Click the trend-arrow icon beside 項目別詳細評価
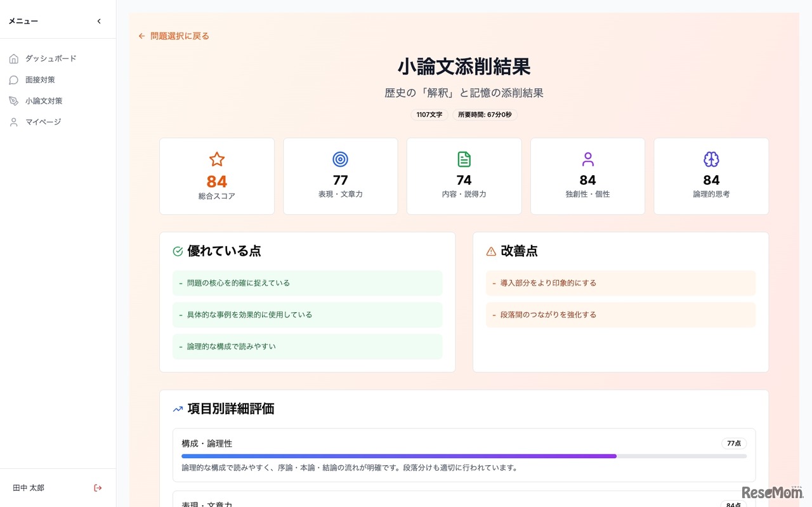The width and height of the screenshot is (812, 507). [178, 409]
